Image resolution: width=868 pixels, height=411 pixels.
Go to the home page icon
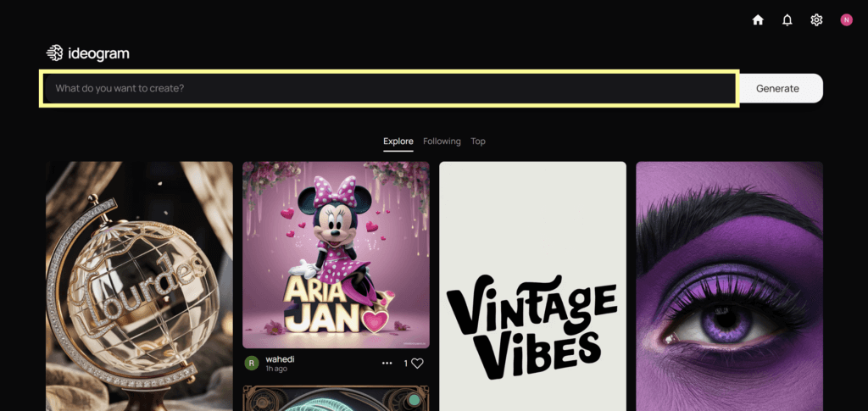[758, 19]
